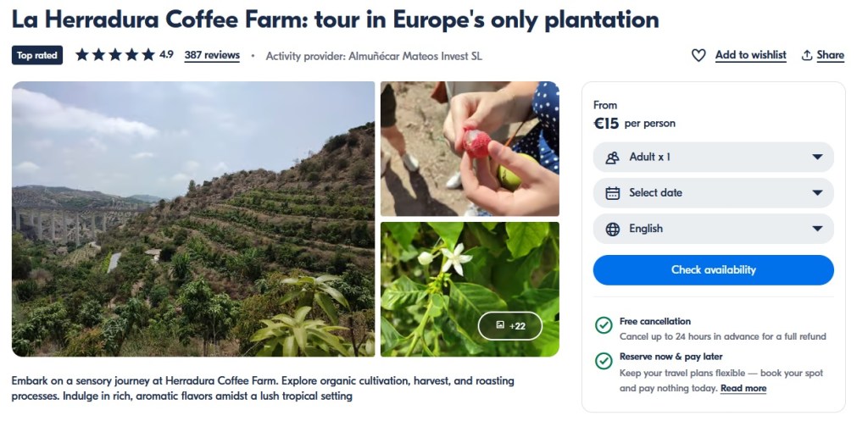Open the +22 photo gallery button
The height and width of the screenshot is (421, 868).
tap(509, 325)
